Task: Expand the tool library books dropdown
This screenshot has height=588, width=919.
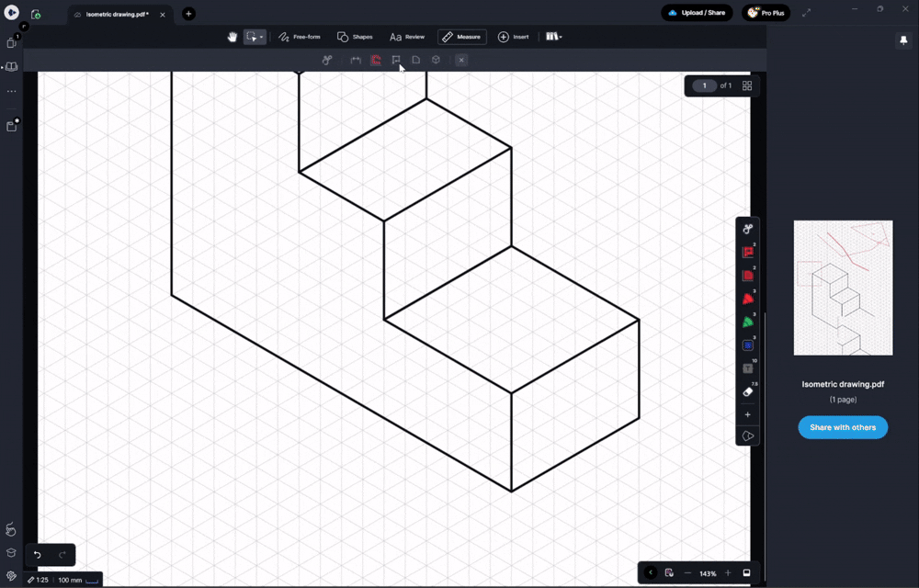Action: click(554, 37)
